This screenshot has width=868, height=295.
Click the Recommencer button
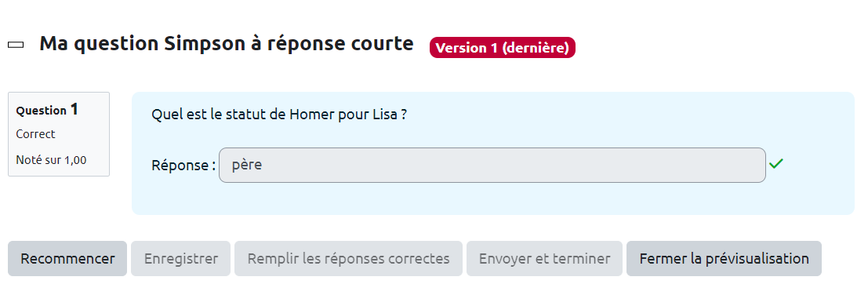click(x=67, y=258)
